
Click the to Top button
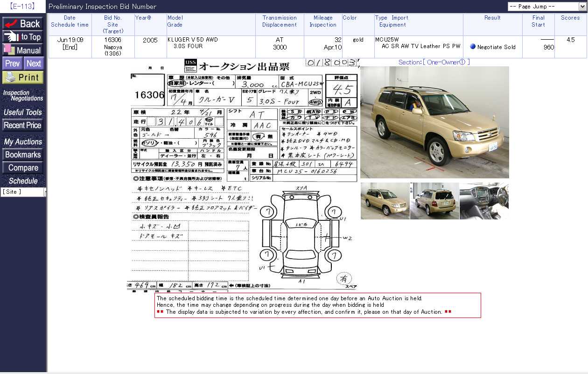coord(23,37)
